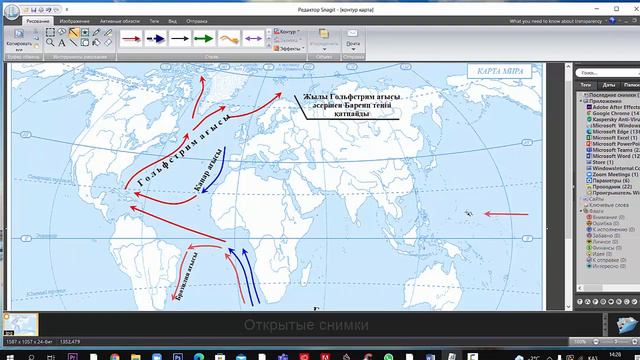Open the Snagit application round menu button
This screenshot has height=360, width=640.
[12, 11]
